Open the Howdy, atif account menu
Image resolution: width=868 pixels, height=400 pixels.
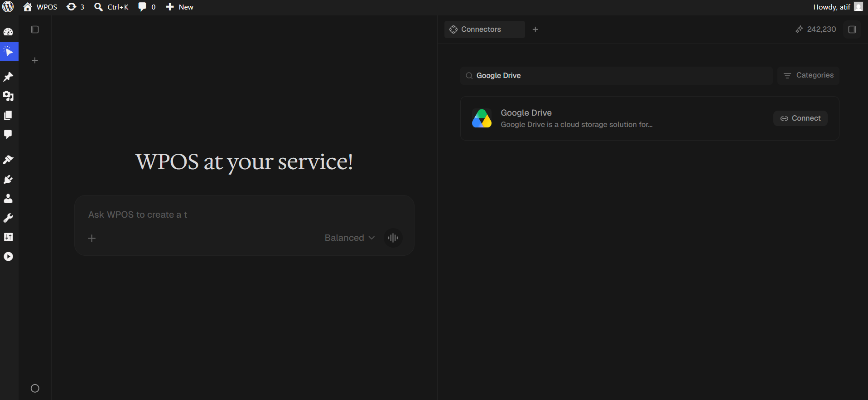(x=838, y=7)
